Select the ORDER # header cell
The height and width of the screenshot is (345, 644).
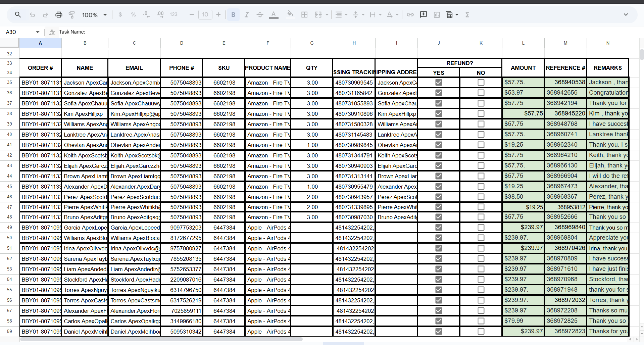pos(40,68)
